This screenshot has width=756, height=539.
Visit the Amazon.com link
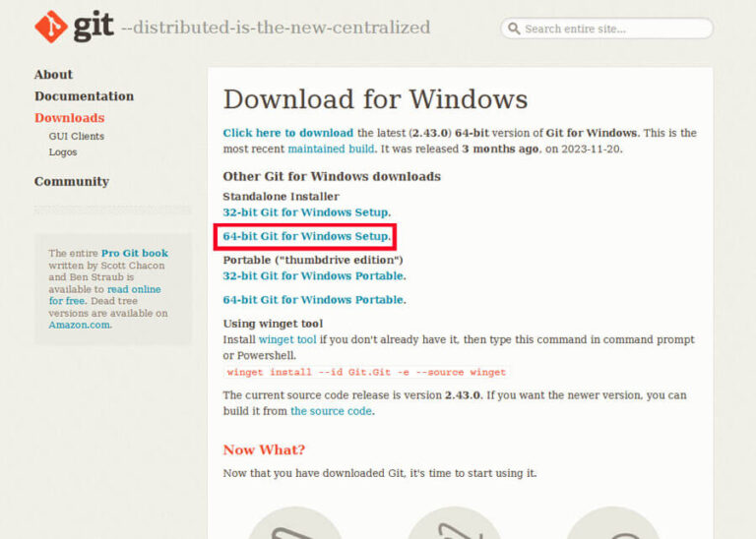(x=80, y=325)
